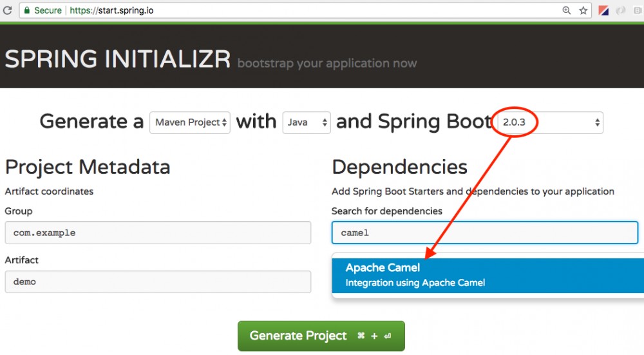
Task: Bookmark the page with the star icon
Action: pos(583,11)
